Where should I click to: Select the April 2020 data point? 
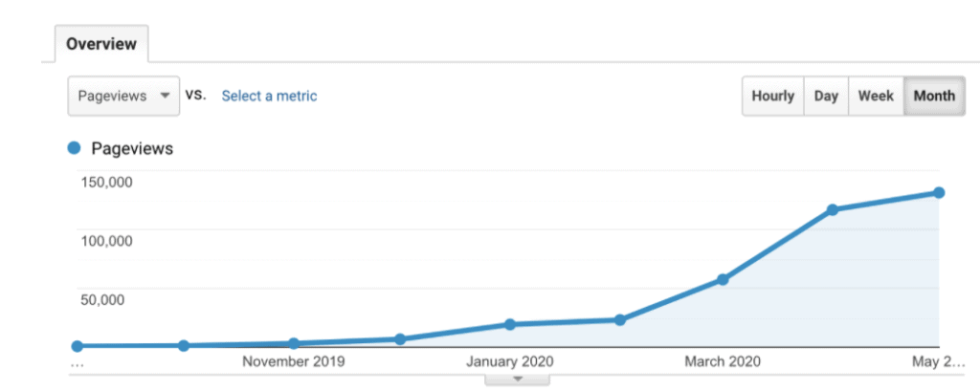click(833, 209)
